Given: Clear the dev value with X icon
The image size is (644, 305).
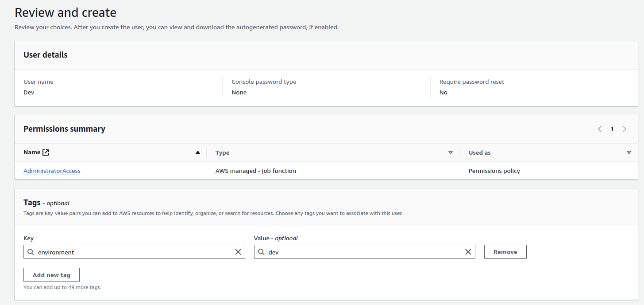Looking at the screenshot, I should (468, 252).
